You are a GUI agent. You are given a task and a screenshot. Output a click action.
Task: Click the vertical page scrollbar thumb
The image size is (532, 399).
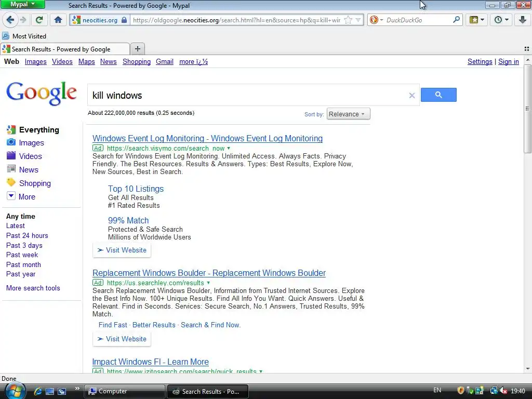point(527,109)
